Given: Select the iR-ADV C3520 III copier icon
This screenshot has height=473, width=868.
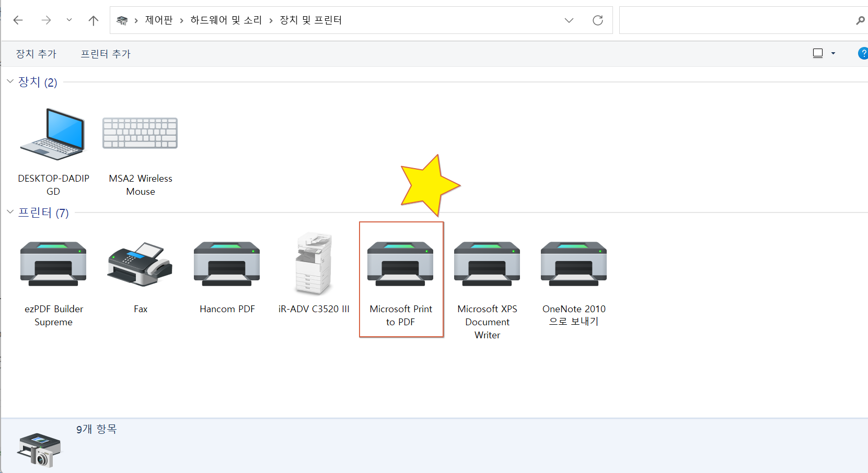Looking at the screenshot, I should coord(314,263).
